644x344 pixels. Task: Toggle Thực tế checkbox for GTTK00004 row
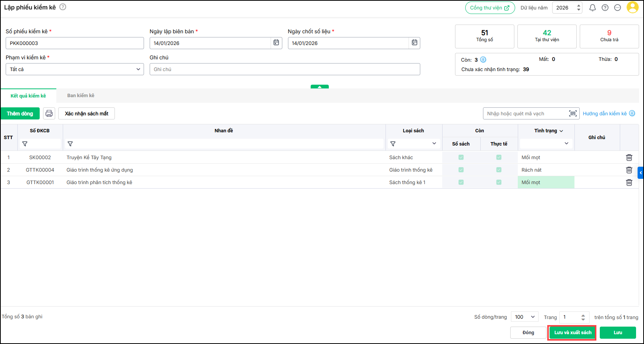click(499, 170)
